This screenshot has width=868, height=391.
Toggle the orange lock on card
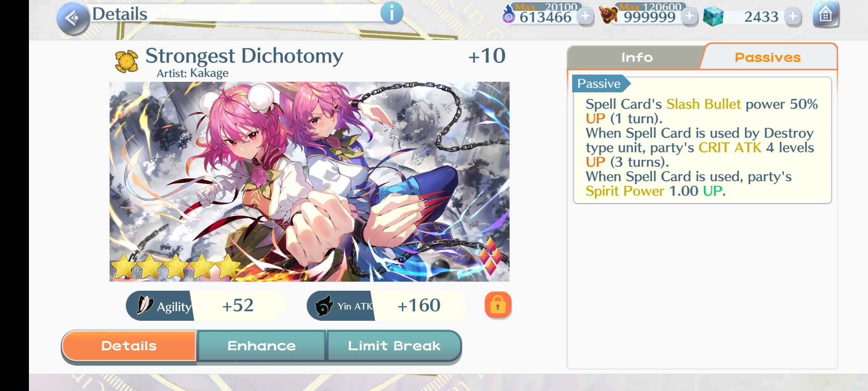[498, 305]
